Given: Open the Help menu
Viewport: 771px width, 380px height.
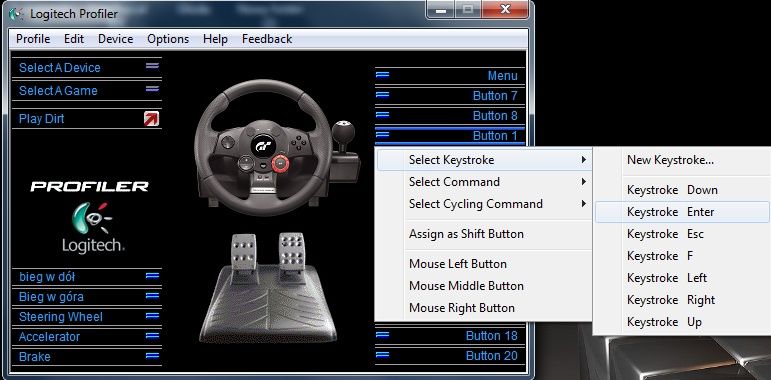Looking at the screenshot, I should 215,39.
